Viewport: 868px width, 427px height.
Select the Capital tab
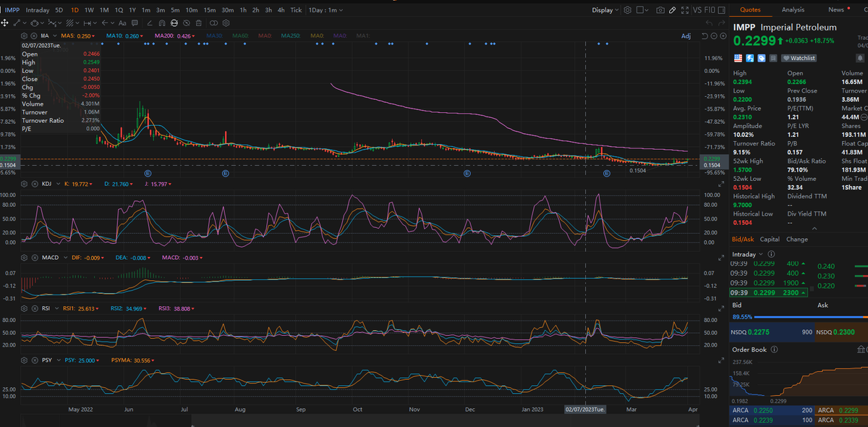tap(770, 239)
